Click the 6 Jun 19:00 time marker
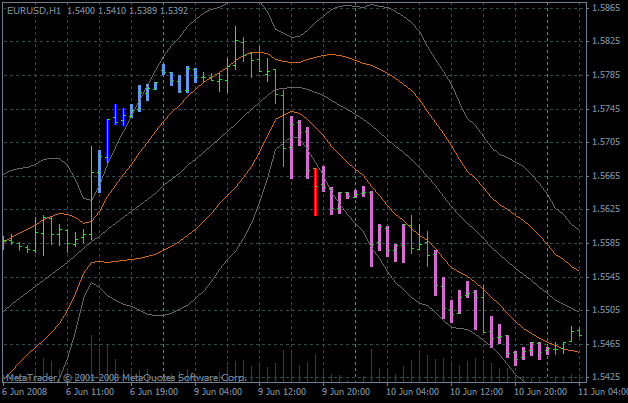 [152, 393]
